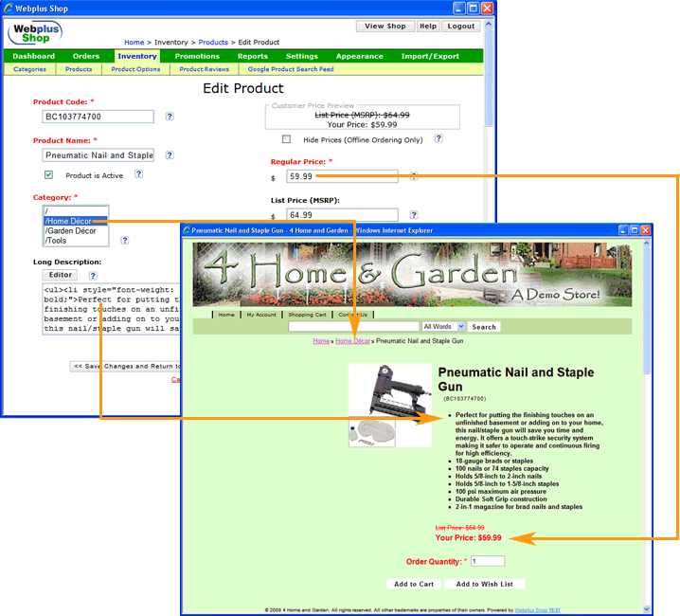Click Editor button for Long Description

click(x=60, y=275)
